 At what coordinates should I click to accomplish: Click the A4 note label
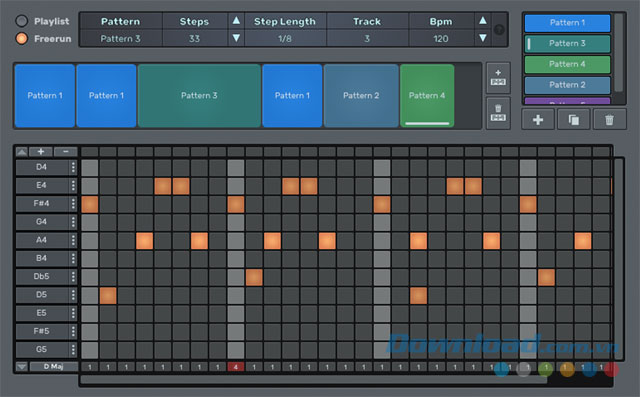coord(41,240)
